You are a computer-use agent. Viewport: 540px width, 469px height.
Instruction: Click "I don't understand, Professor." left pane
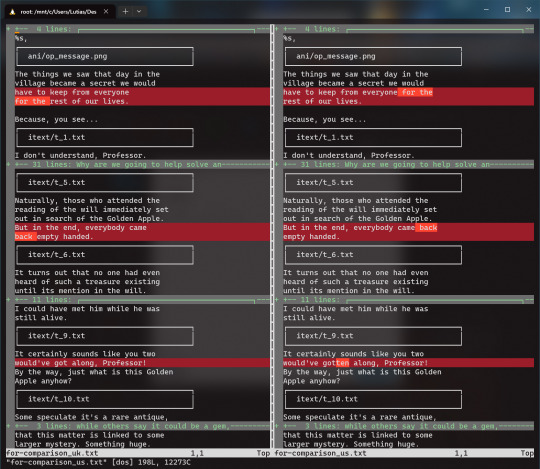[80, 155]
